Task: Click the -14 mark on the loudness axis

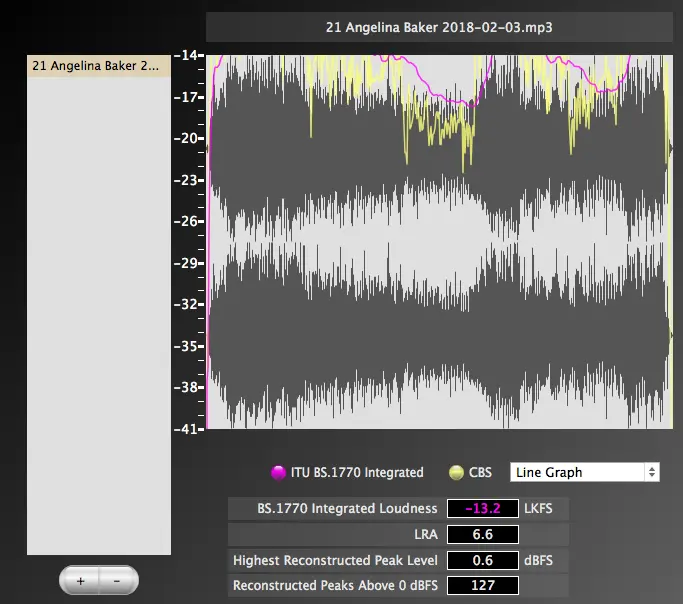Action: (x=187, y=56)
